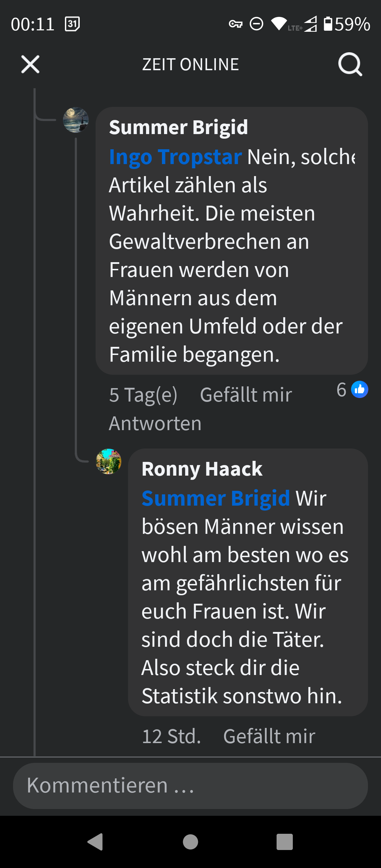381x868 pixels.
Task: Like Summer Brigid's comment with Gefällt mir
Action: (x=246, y=394)
